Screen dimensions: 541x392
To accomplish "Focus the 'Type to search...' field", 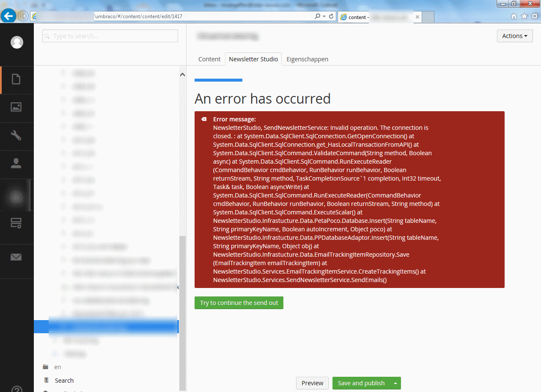I will (x=110, y=36).
